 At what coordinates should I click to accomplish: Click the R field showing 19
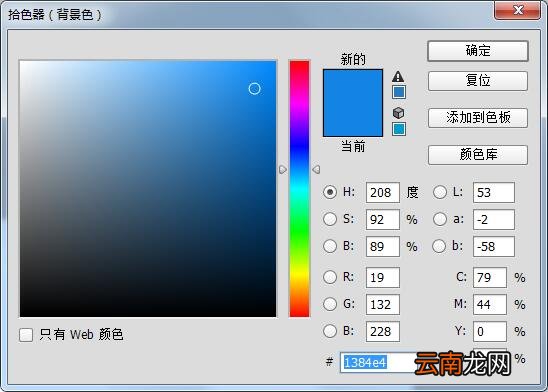pyautogui.click(x=383, y=277)
